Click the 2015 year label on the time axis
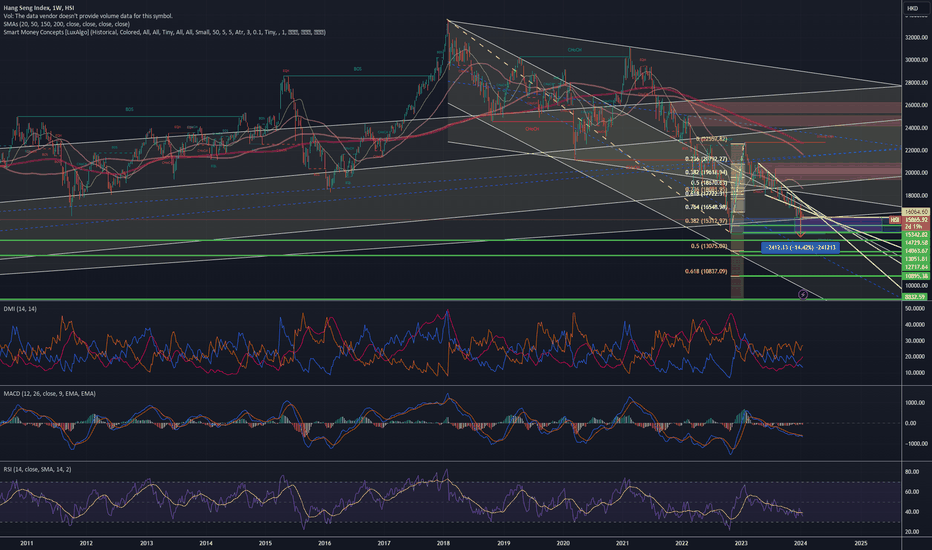Viewport: 932px width, 550px height. tap(265, 543)
